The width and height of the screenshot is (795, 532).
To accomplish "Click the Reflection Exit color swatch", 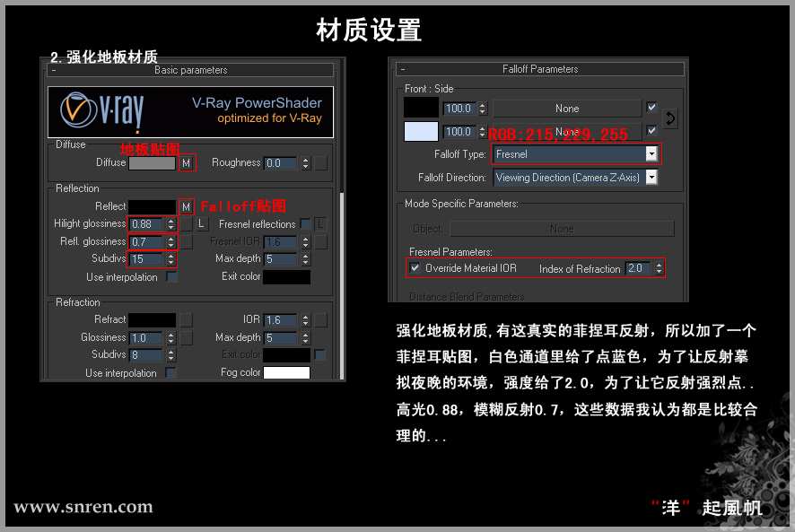I will [x=286, y=277].
